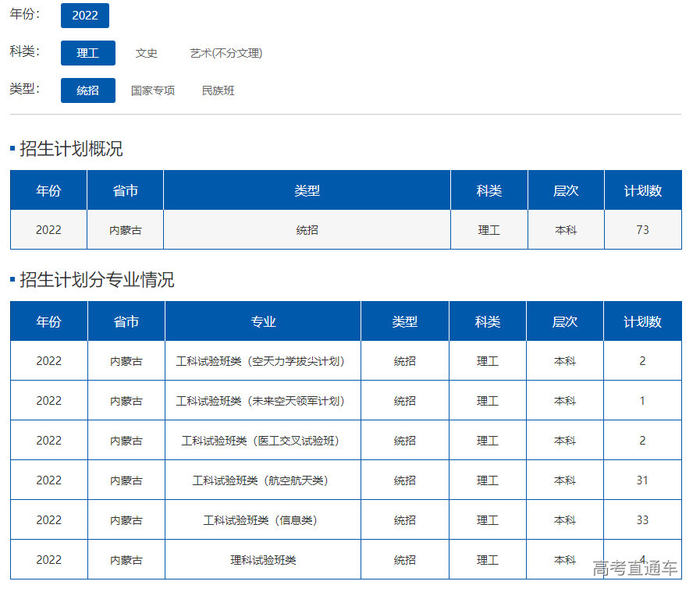Choose 艺术(不分文理) subject category
700x599 pixels.
tap(226, 53)
